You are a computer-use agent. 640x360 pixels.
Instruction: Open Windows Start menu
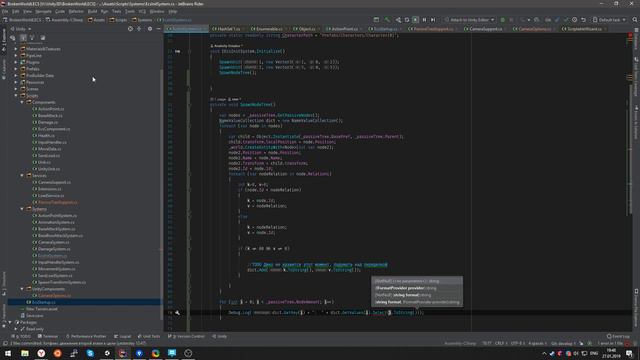click(x=8, y=353)
